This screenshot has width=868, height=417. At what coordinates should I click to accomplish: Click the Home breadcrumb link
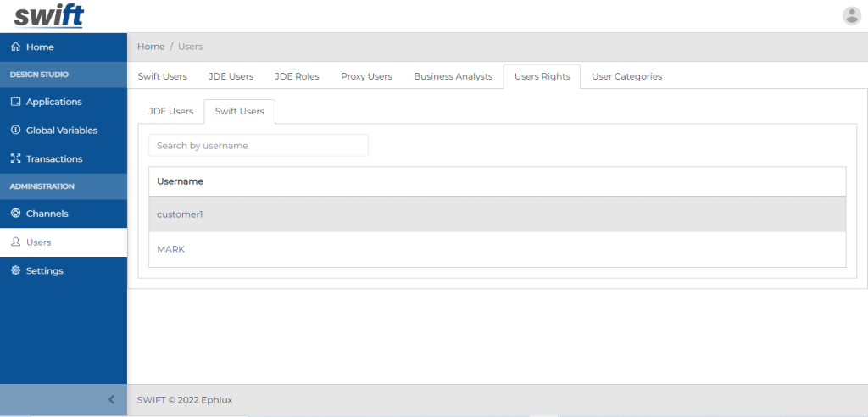pyautogui.click(x=151, y=47)
